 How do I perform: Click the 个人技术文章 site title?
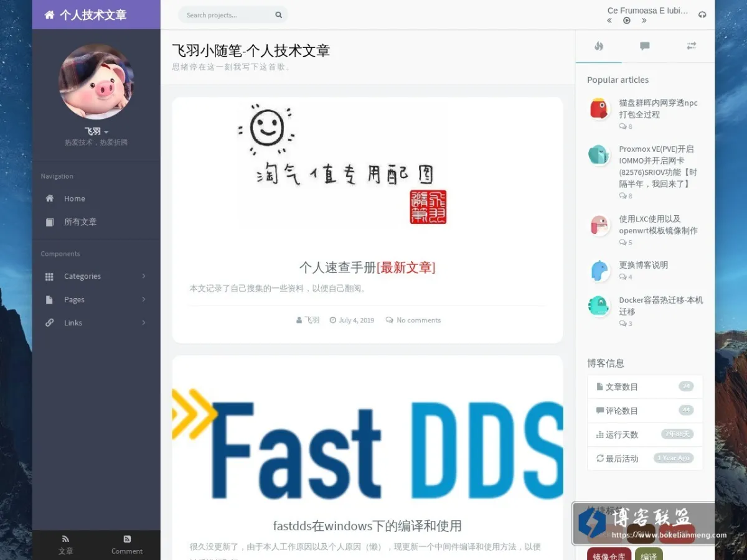93,15
